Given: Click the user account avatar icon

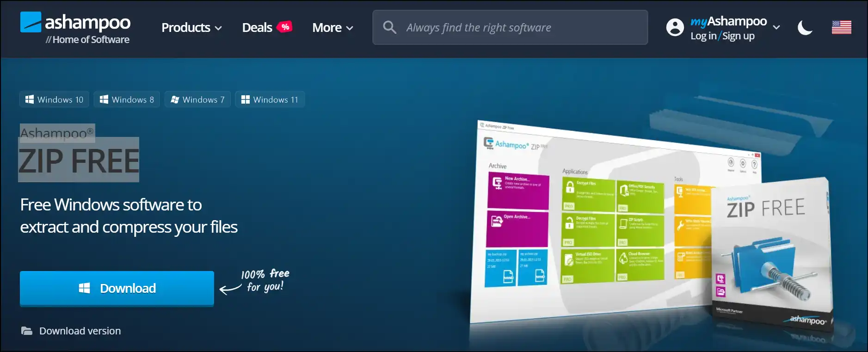Looking at the screenshot, I should 675,27.
